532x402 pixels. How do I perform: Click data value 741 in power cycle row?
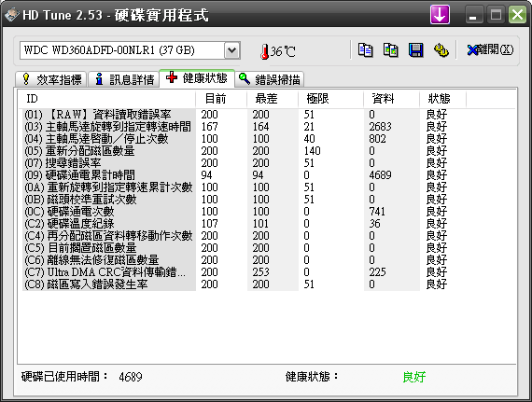pyautogui.click(x=377, y=212)
